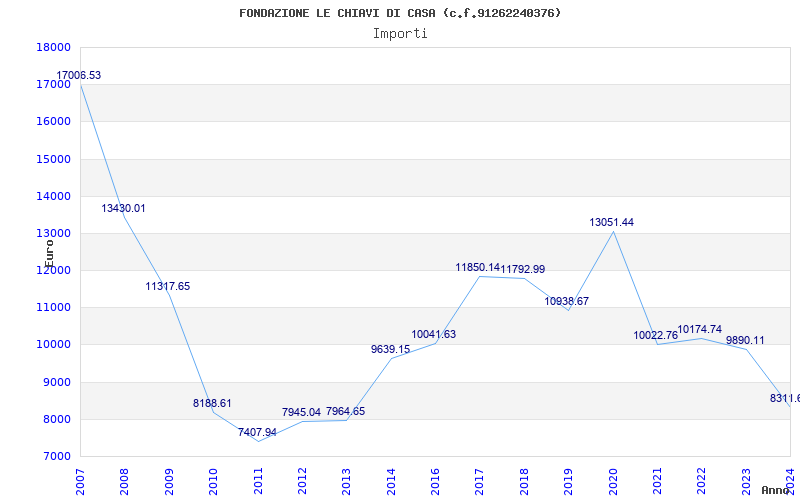Select the Importi subtitle
800x500 pixels.
click(x=400, y=34)
